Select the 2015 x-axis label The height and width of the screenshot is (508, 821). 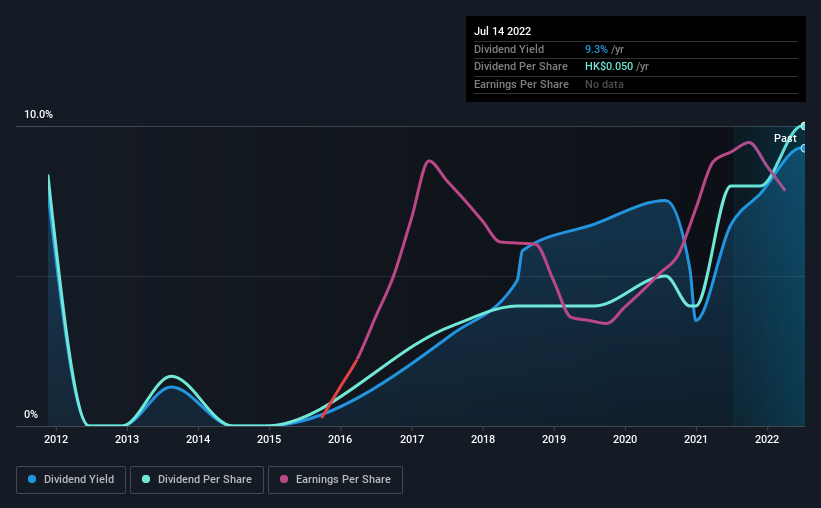click(x=269, y=439)
